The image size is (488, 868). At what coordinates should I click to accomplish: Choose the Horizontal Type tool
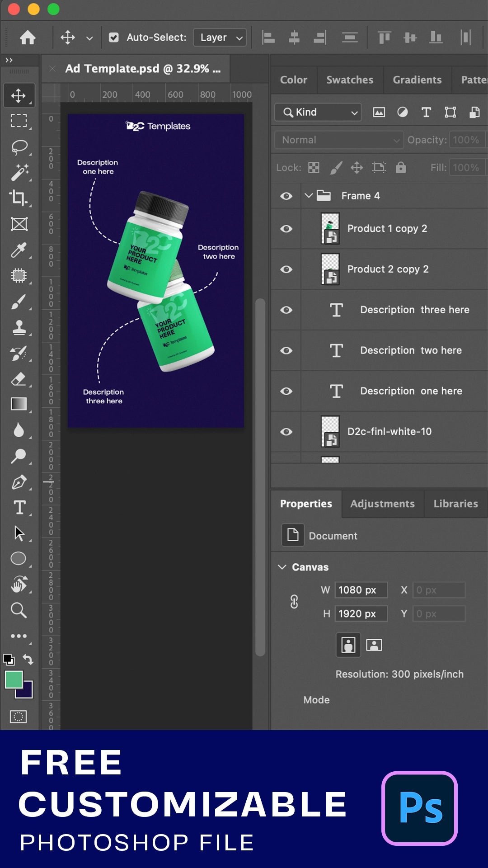pos(19,508)
